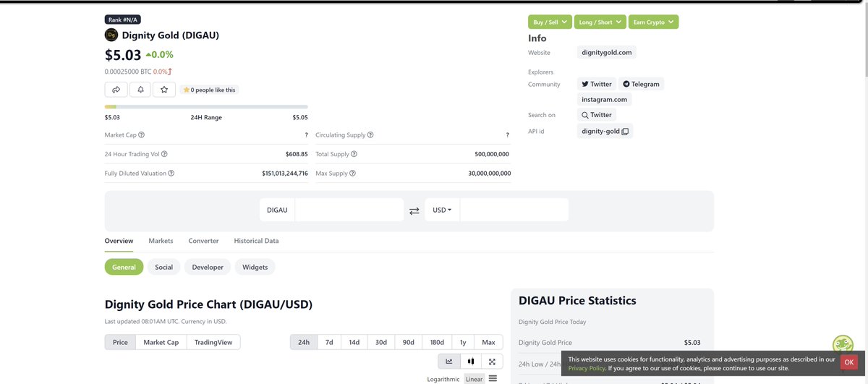Image resolution: width=868 pixels, height=384 pixels.
Task: Set chart range to 30d
Action: pos(380,342)
